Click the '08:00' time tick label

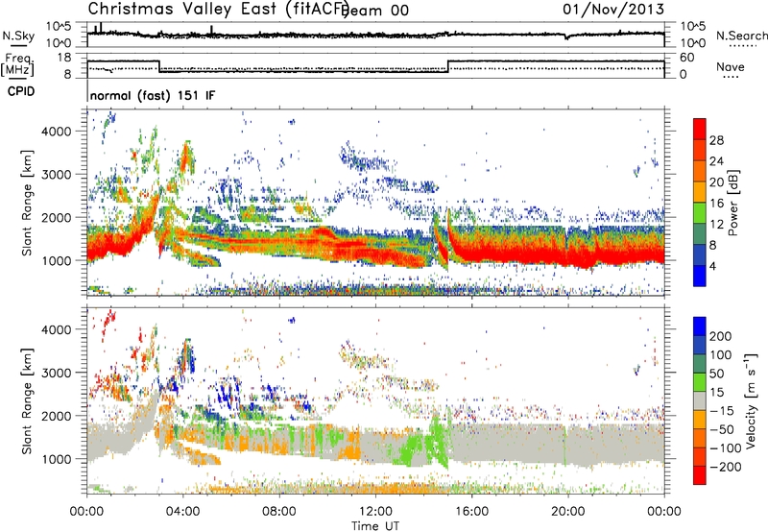pyautogui.click(x=279, y=512)
